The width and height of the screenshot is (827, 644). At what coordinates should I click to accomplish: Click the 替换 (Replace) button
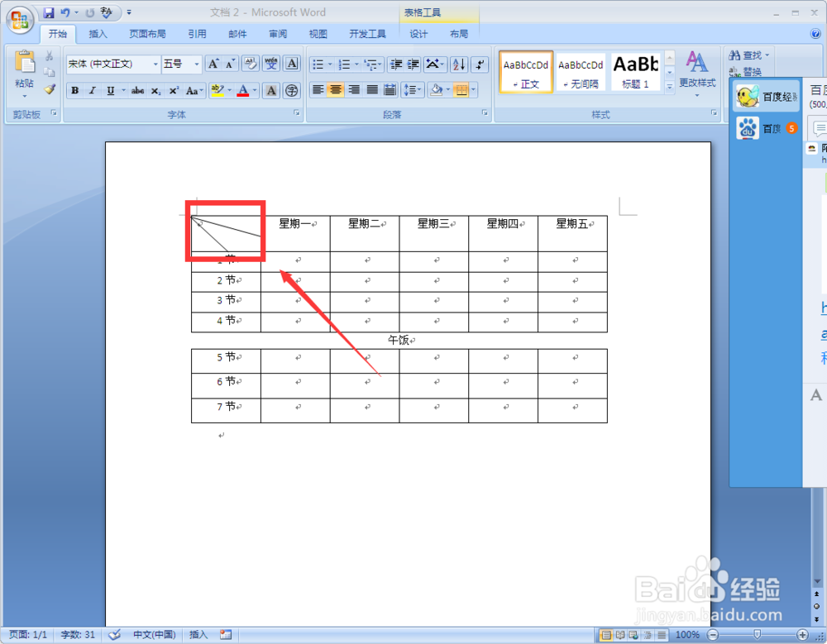coord(747,72)
